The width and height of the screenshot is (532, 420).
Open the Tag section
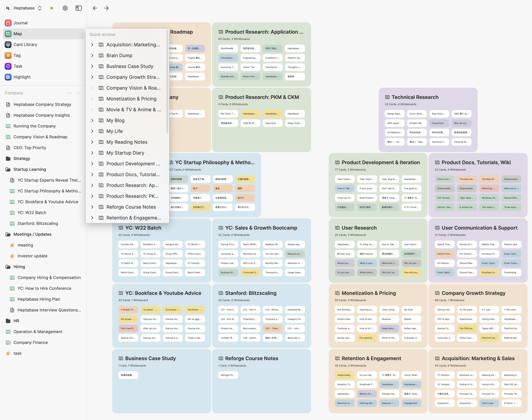pyautogui.click(x=43, y=55)
